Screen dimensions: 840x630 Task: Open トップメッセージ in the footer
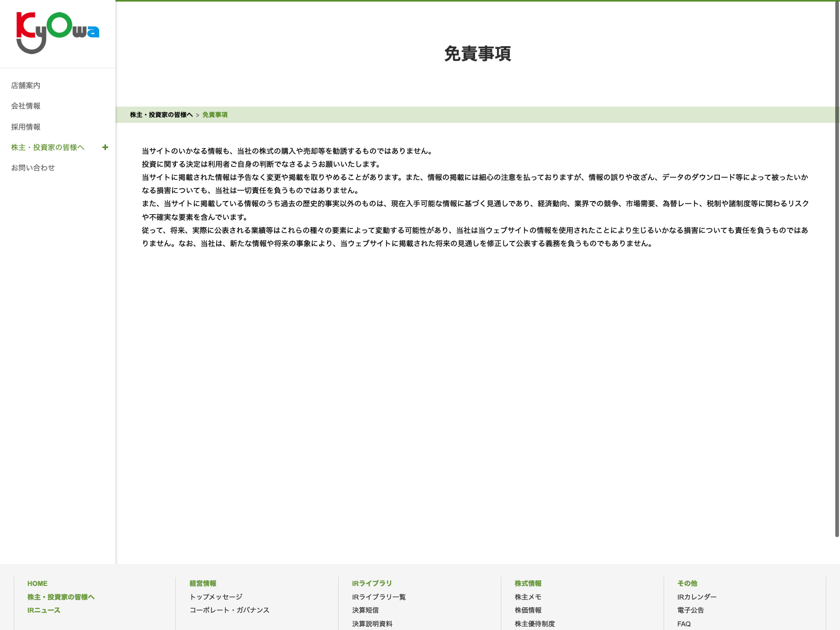[x=216, y=597]
